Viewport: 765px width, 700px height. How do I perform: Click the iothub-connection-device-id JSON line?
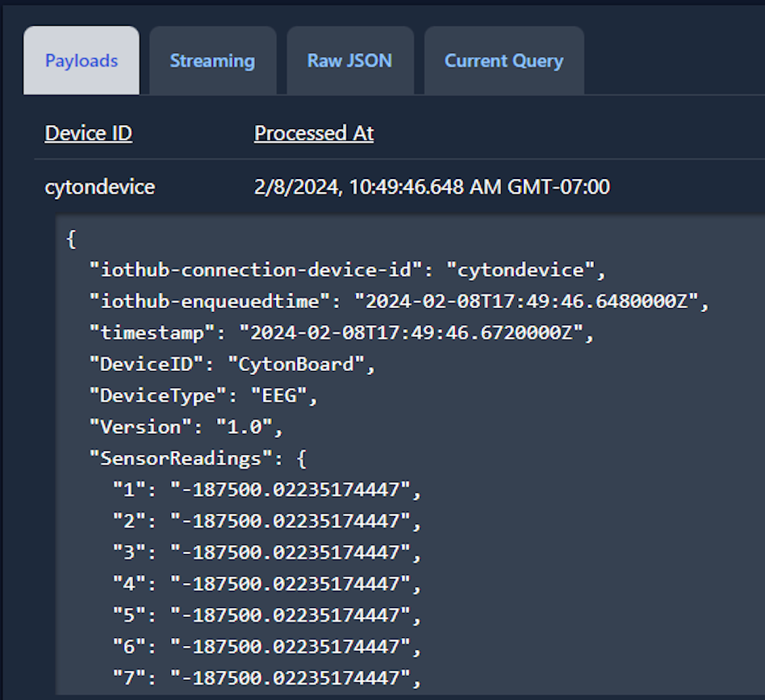click(347, 270)
